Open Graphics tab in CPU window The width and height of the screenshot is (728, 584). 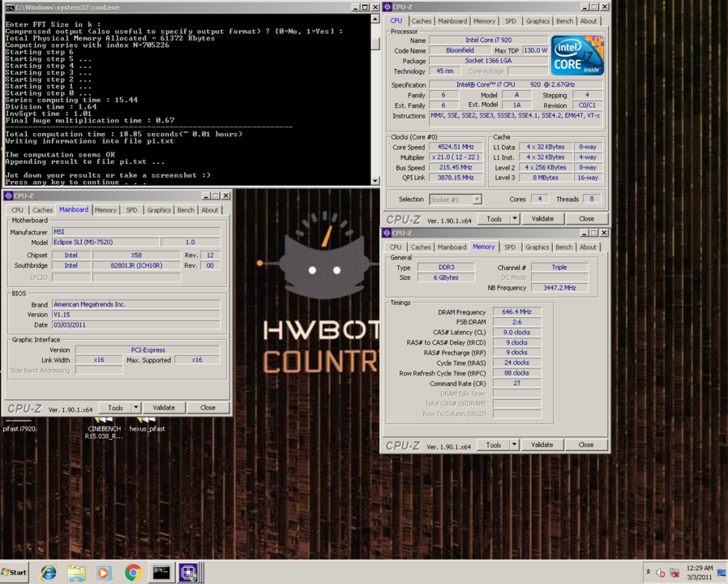point(537,21)
